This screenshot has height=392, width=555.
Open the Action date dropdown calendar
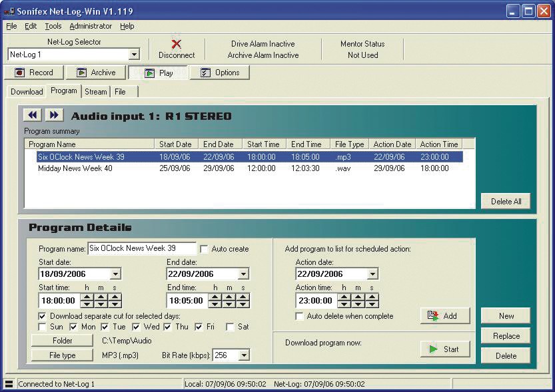(x=372, y=274)
